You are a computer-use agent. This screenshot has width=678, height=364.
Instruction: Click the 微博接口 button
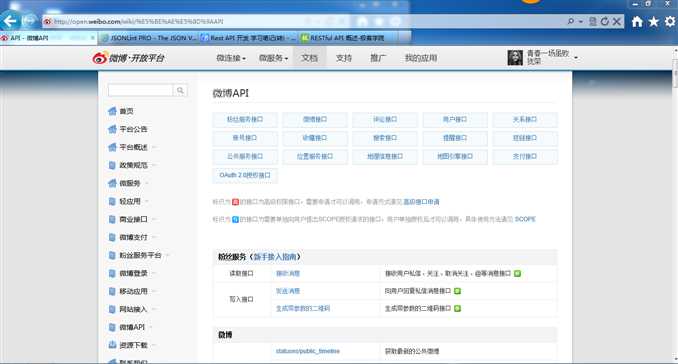pyautogui.click(x=315, y=119)
